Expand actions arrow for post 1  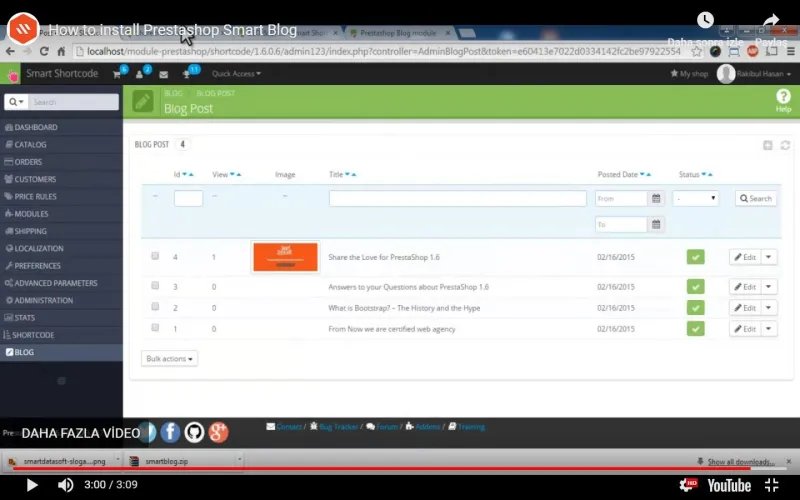coord(769,329)
